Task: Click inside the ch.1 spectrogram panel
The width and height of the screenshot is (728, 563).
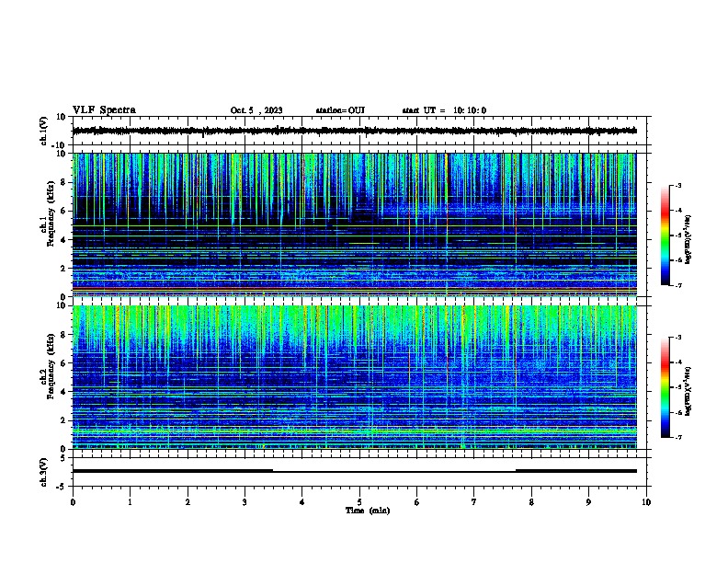Action: (x=354, y=224)
